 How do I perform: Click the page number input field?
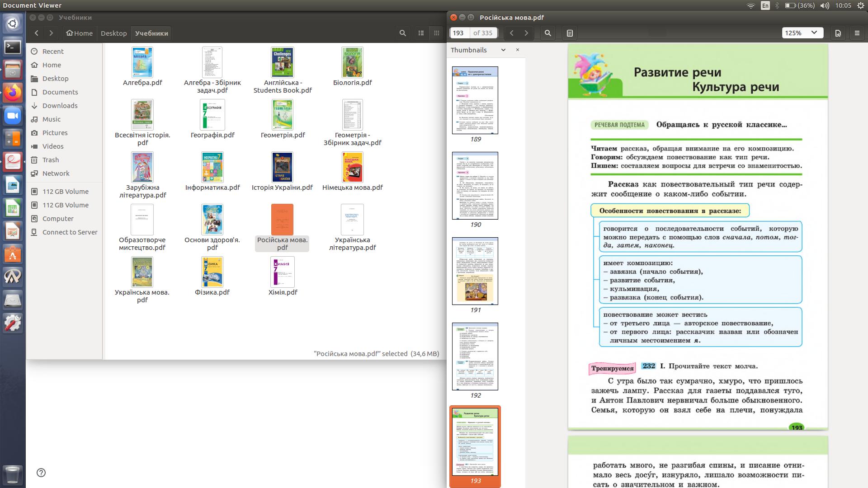(459, 33)
